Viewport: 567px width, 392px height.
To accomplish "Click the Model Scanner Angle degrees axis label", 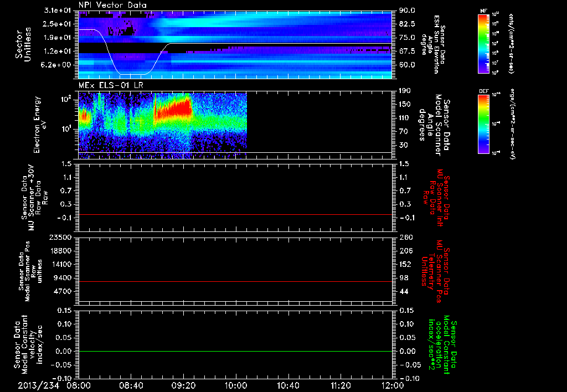I will coord(434,125).
